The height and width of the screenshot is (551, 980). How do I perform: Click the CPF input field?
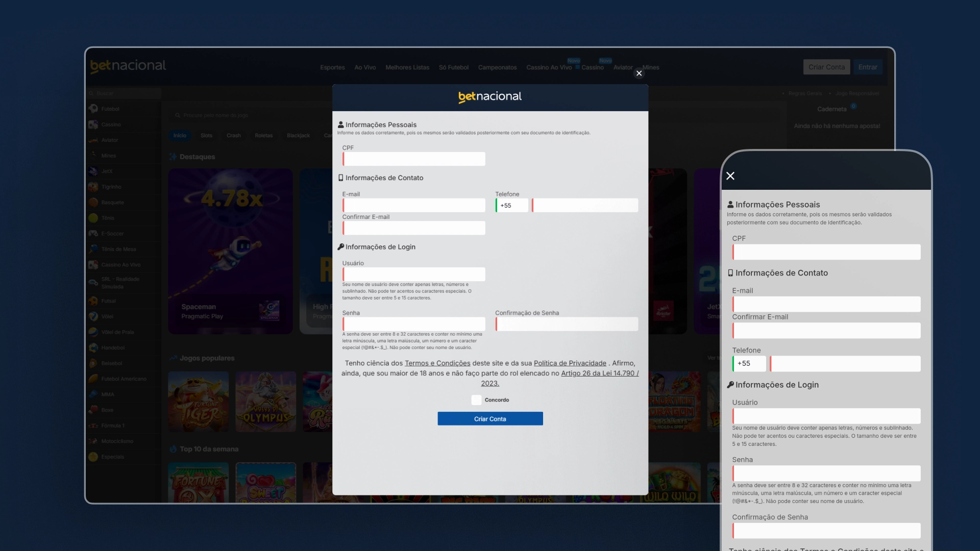[414, 159]
